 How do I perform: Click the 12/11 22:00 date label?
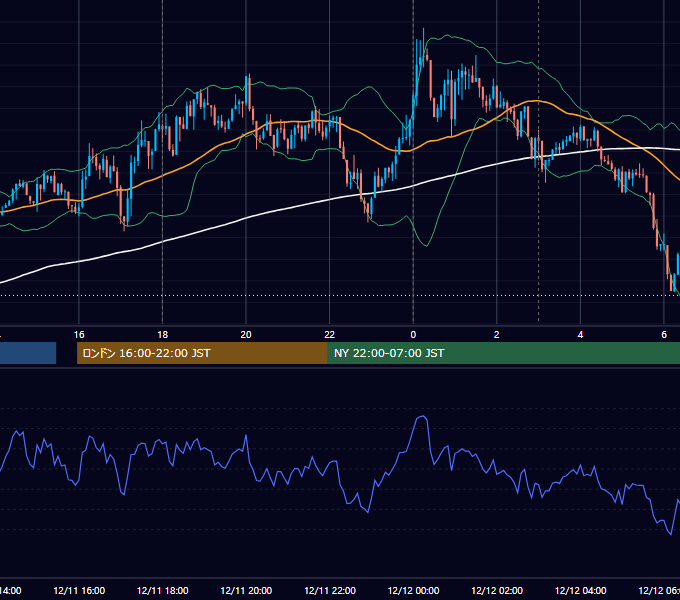[x=330, y=590]
